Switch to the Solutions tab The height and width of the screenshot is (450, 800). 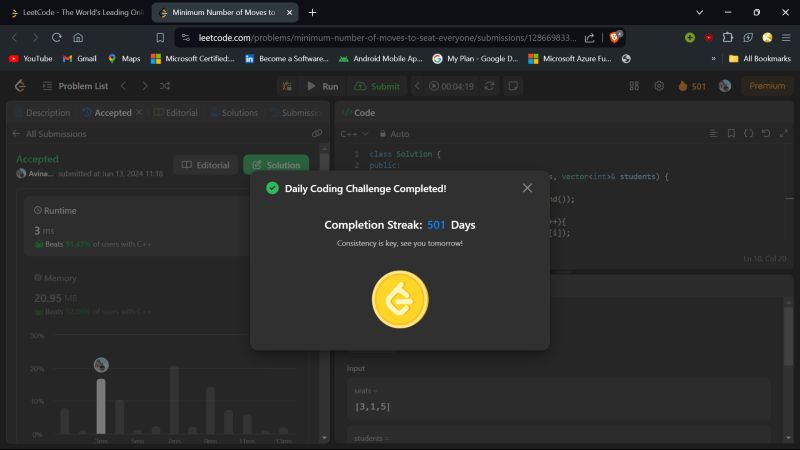pos(234,113)
